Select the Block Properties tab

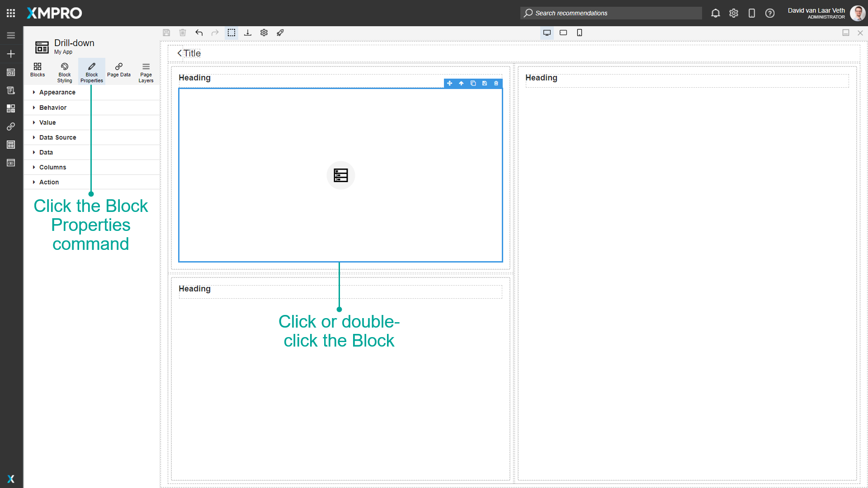pyautogui.click(x=92, y=72)
